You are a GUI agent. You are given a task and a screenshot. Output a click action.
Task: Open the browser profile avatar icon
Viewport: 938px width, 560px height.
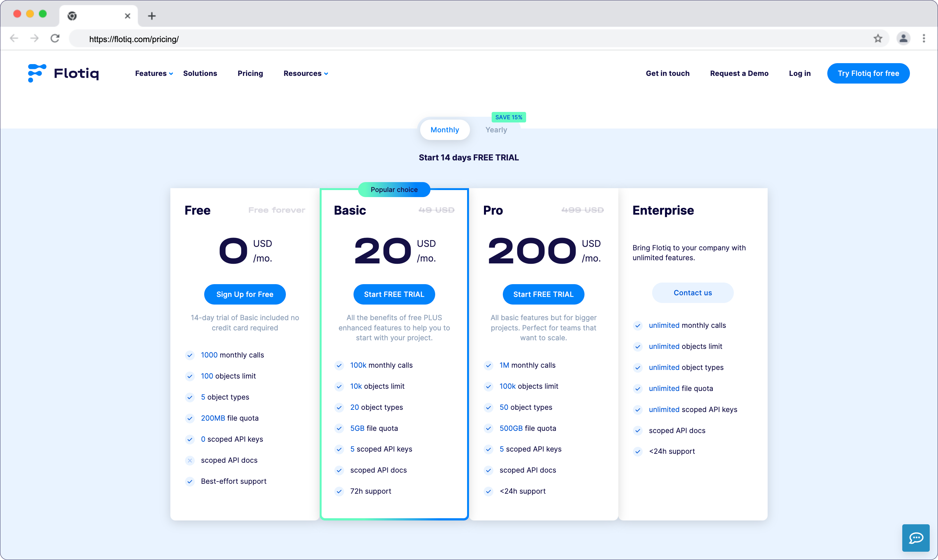[x=903, y=39]
